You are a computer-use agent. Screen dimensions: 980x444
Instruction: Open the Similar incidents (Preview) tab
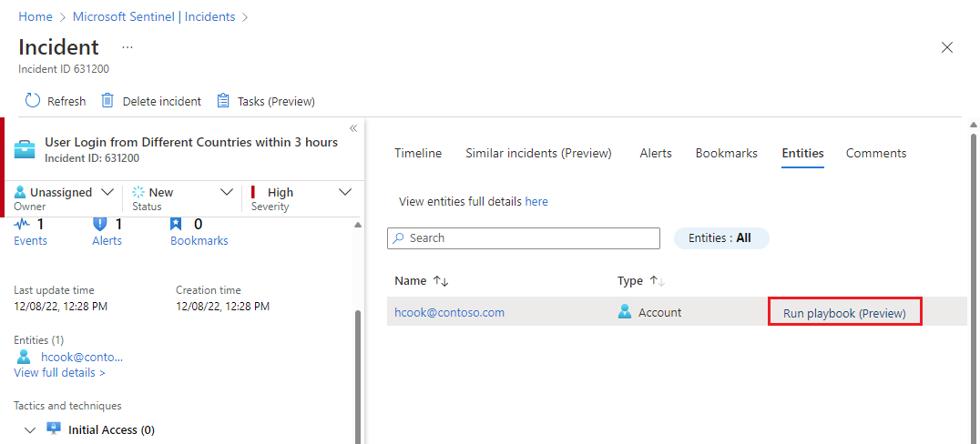click(x=538, y=153)
